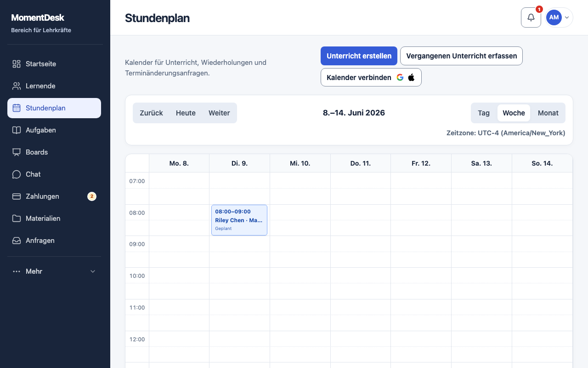Click the Zahlungen badge showing 2
588x368 pixels.
tap(92, 196)
